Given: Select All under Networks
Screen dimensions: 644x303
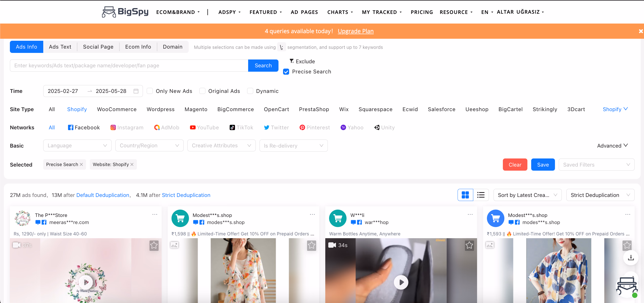Looking at the screenshot, I should (x=52, y=128).
